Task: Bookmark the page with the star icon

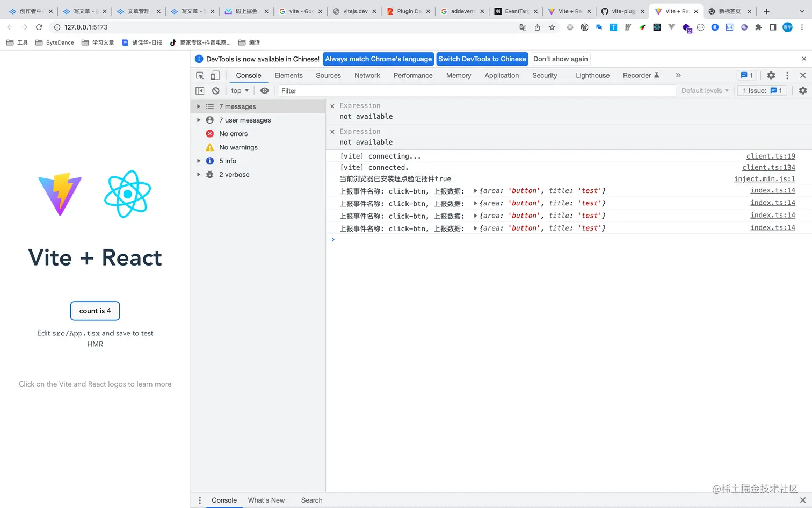Action: click(552, 27)
